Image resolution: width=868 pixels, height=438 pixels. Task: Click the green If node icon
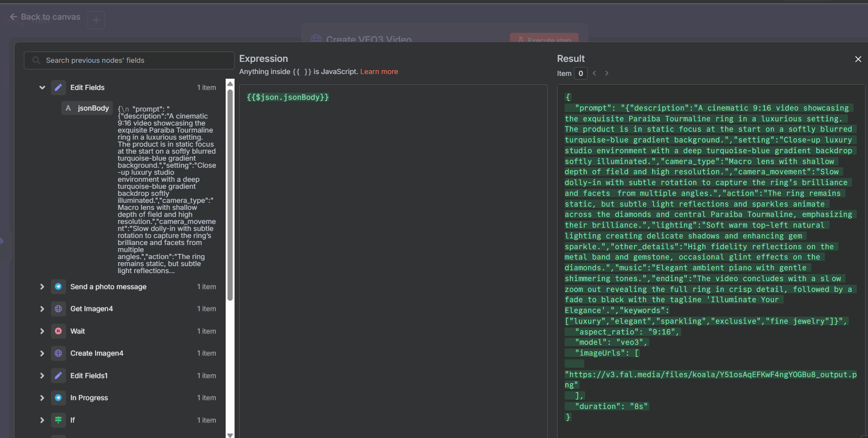pyautogui.click(x=58, y=420)
